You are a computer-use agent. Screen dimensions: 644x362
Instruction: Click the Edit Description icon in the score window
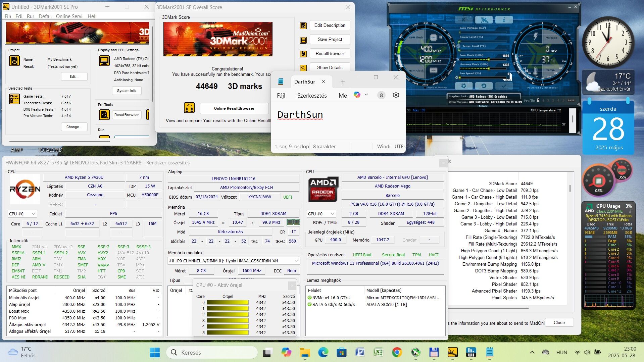click(303, 26)
